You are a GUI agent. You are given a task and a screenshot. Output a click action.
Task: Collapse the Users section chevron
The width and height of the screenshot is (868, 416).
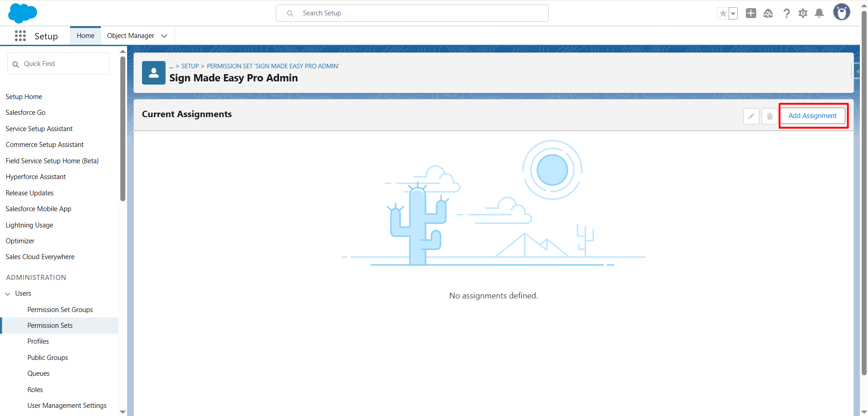point(8,294)
